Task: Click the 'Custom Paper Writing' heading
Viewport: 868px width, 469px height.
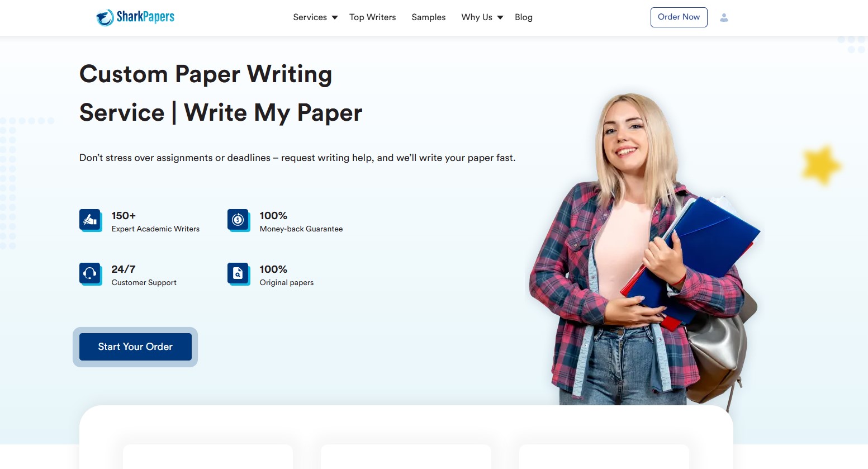Action: click(206, 74)
